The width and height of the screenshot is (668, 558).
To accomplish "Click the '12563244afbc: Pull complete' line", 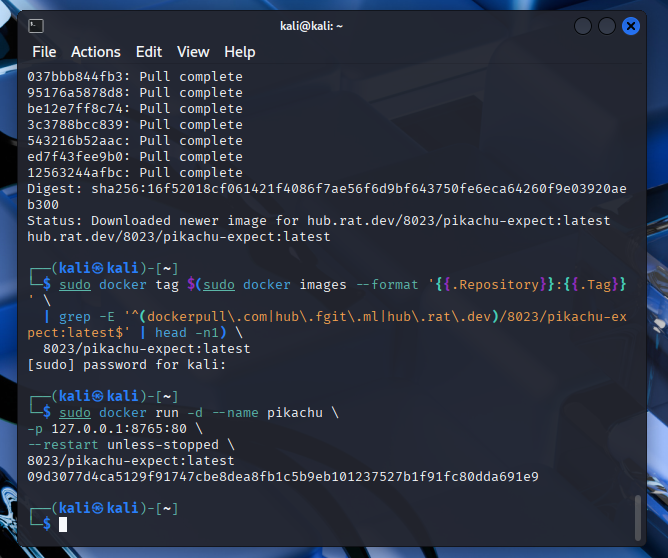I will coord(134,172).
